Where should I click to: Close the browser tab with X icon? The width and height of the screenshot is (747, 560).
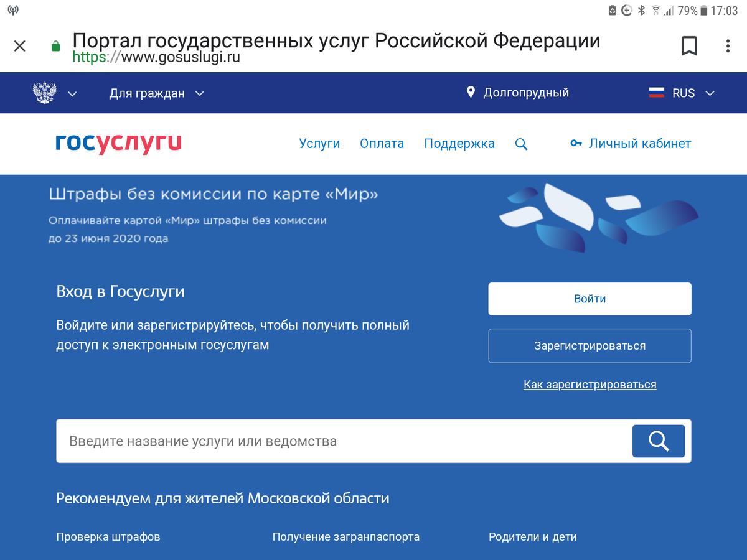click(x=20, y=46)
